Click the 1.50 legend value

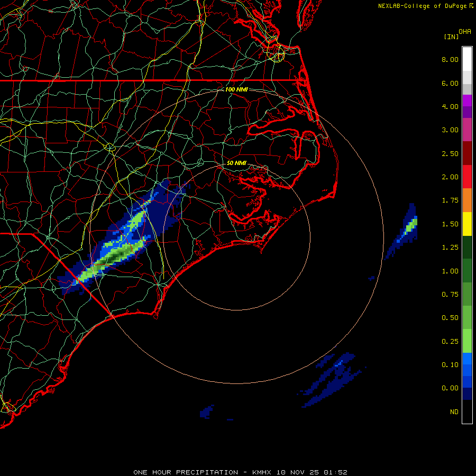pyautogui.click(x=450, y=224)
